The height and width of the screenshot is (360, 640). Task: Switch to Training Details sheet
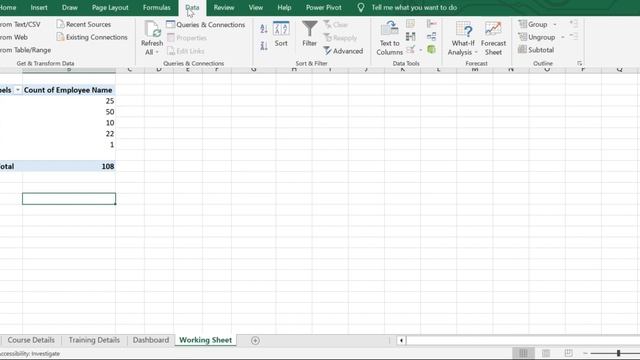coord(94,340)
